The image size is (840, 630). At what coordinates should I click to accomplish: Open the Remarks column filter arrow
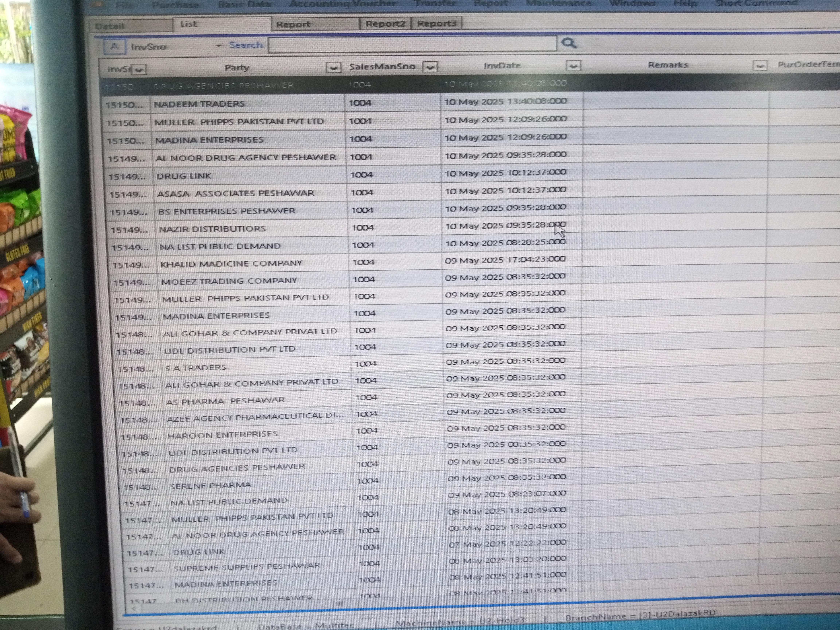coord(759,65)
